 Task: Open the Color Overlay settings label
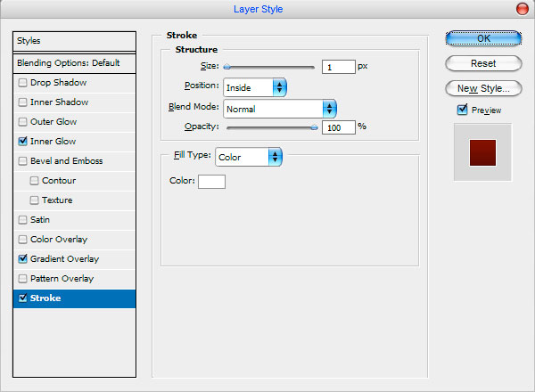point(59,240)
